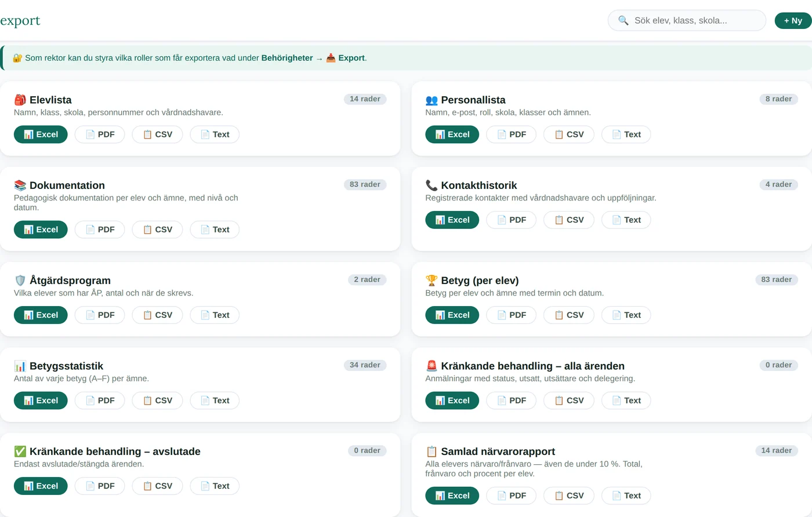Download Kränkande behandling – avslutade as CSV
Image resolution: width=812 pixels, height=517 pixels.
[157, 486]
